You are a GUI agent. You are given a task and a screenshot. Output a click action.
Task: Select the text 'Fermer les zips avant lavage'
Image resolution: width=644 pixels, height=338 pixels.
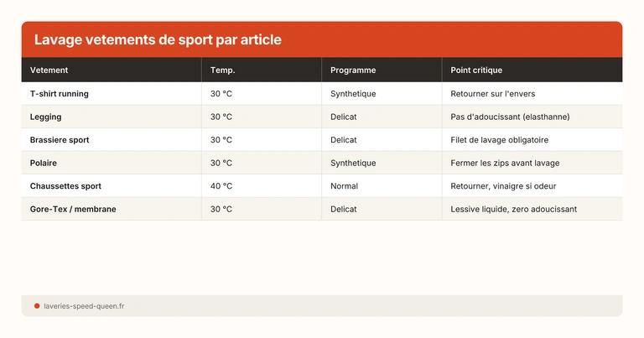(x=505, y=163)
